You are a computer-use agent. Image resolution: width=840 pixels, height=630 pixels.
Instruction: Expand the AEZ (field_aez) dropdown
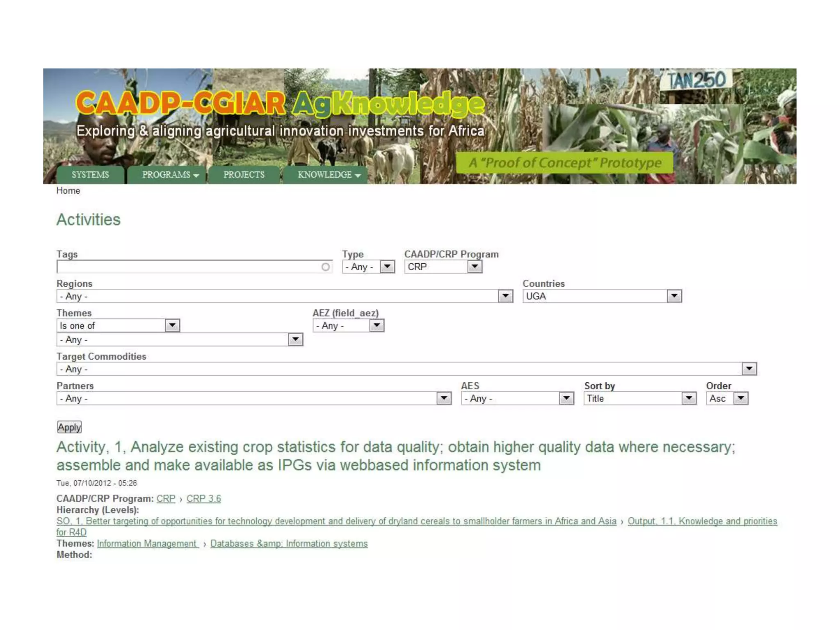(x=348, y=326)
